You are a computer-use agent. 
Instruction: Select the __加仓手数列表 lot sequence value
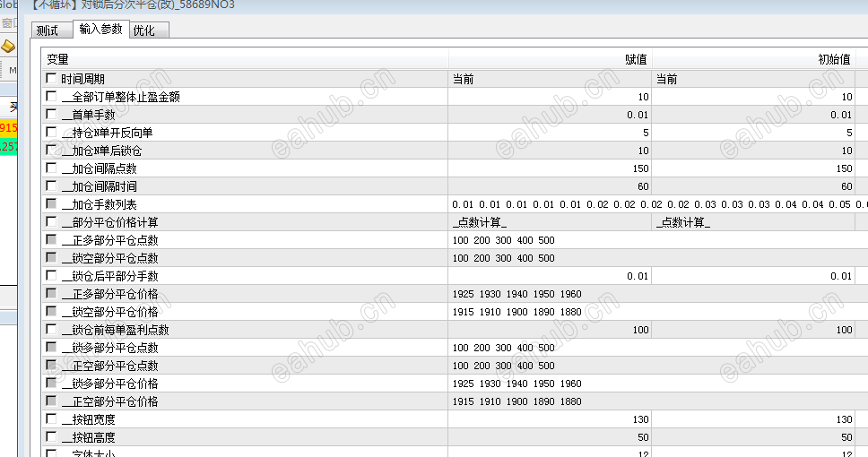[658, 204]
